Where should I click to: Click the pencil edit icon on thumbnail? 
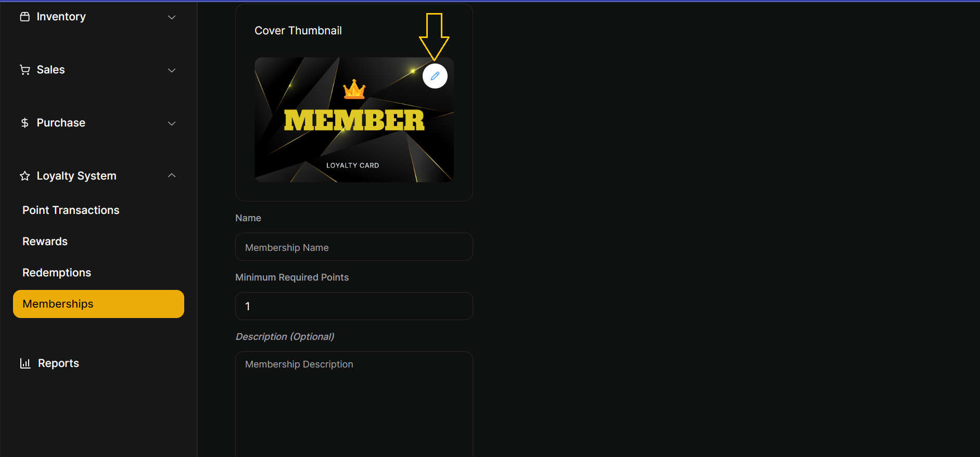pyautogui.click(x=435, y=76)
